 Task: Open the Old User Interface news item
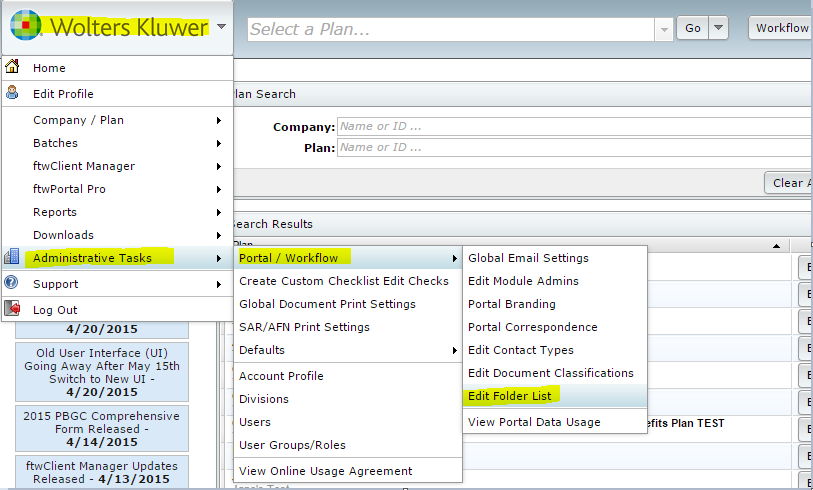[102, 372]
